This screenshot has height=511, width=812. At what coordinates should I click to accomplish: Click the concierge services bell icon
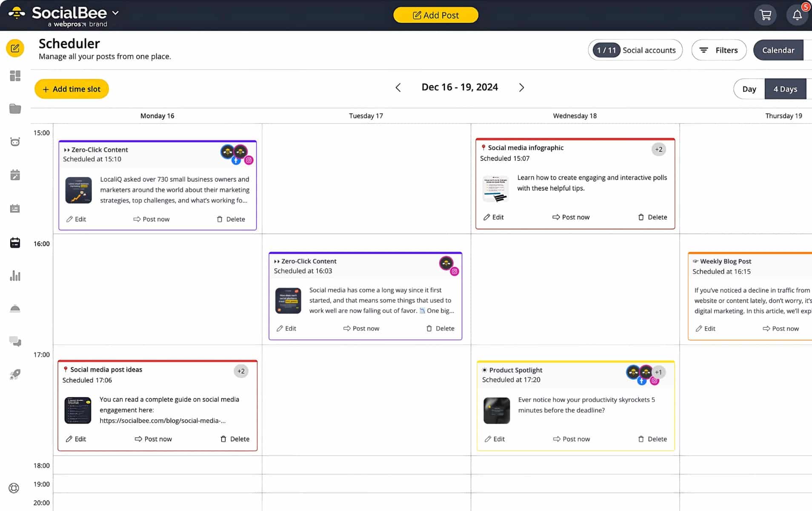point(15,308)
